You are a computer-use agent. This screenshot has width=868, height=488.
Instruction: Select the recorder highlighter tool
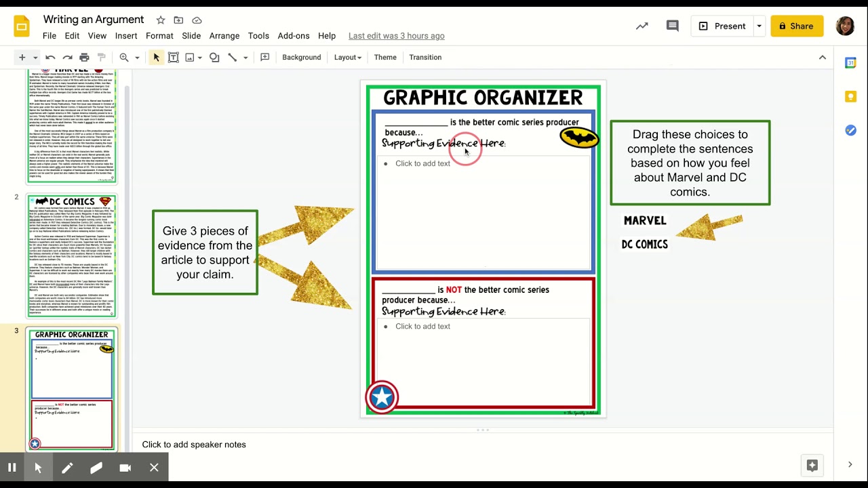96,468
